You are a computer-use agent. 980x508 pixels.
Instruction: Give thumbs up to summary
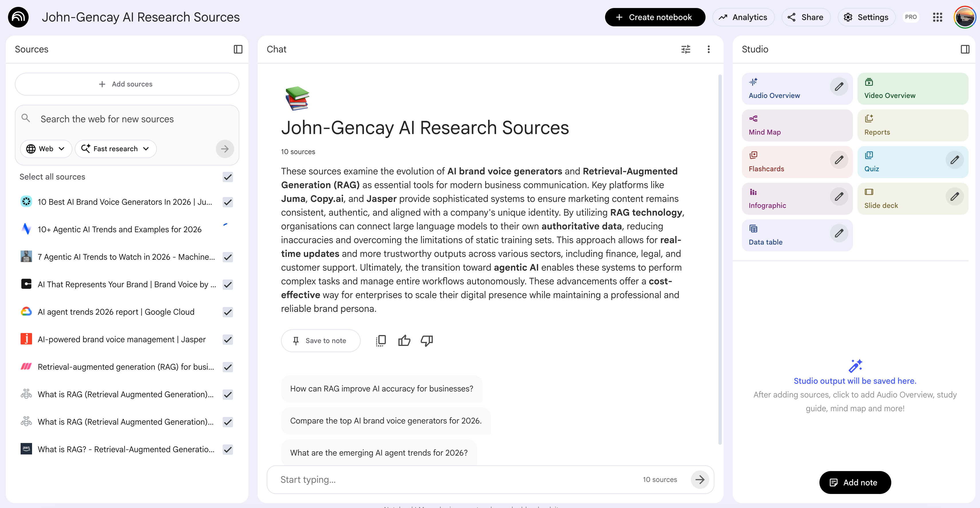[x=404, y=340]
